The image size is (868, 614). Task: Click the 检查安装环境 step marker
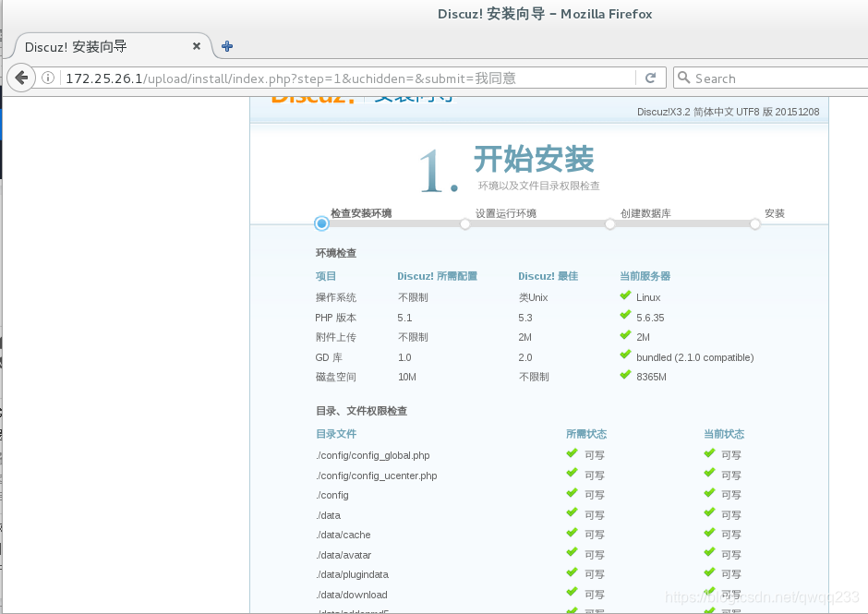[x=321, y=223]
